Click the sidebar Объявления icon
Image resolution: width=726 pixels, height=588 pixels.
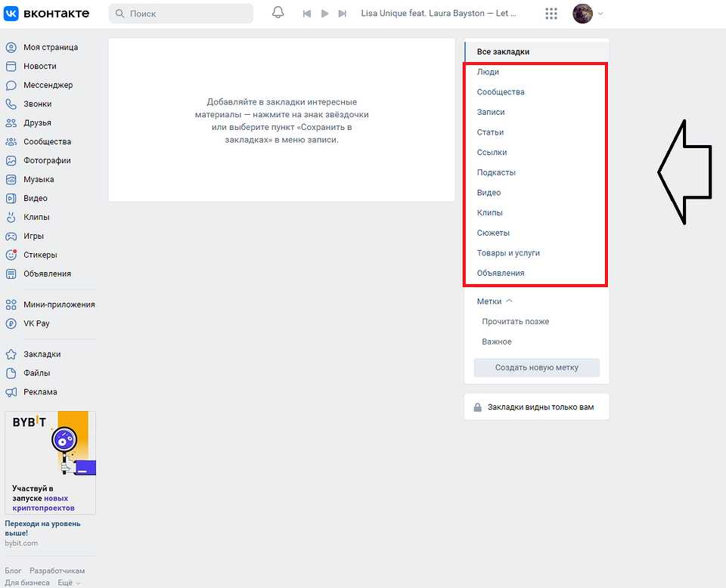[x=11, y=274]
